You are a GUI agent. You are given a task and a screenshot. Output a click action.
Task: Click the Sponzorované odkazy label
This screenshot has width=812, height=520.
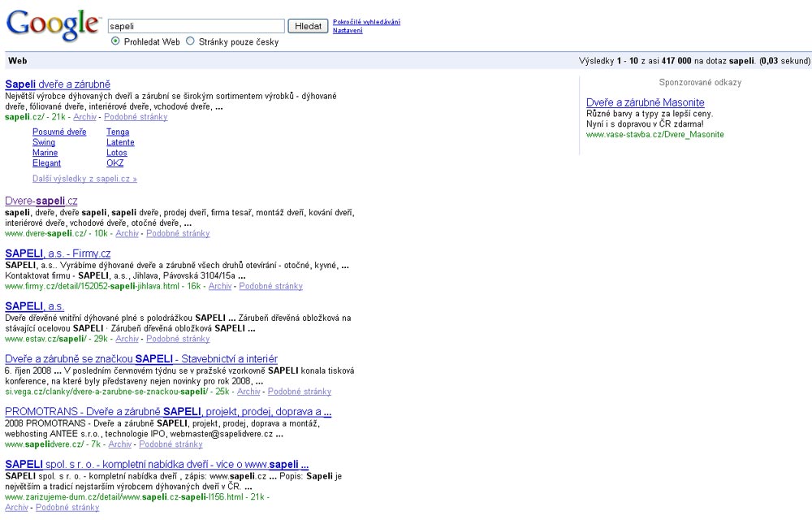[x=700, y=82]
